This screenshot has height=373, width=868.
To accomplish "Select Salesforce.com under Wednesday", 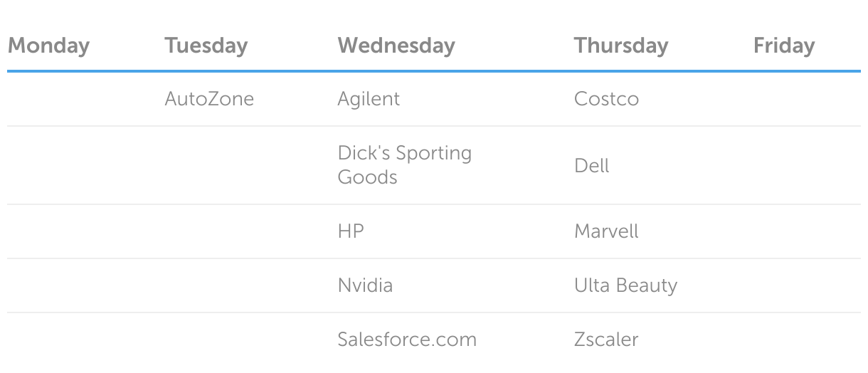I will [x=407, y=340].
